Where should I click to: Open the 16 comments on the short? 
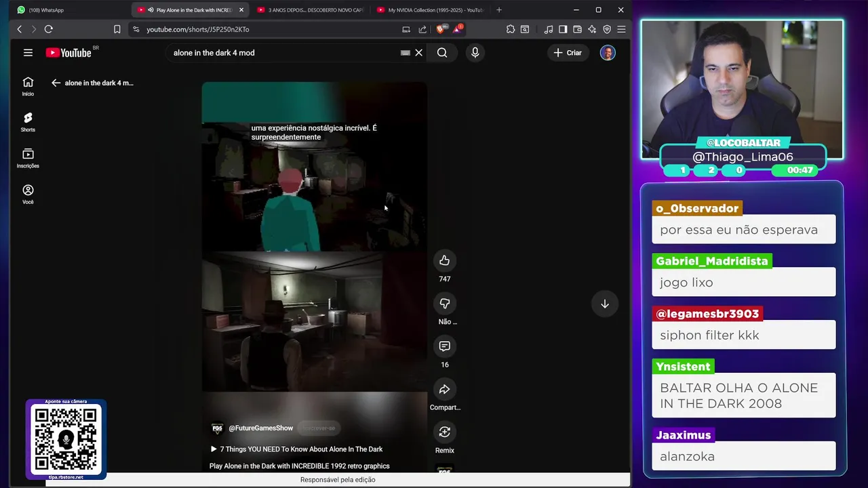[x=444, y=346]
